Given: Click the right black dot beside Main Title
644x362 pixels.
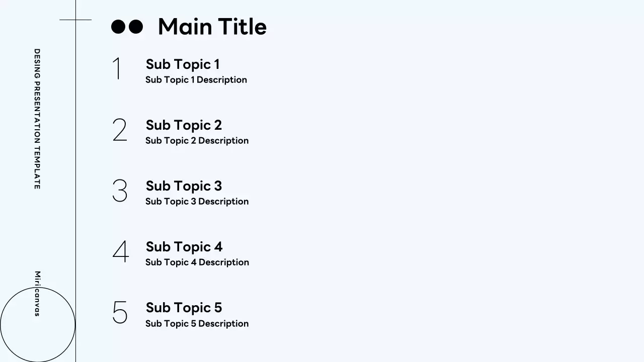Looking at the screenshot, I should click(136, 27).
